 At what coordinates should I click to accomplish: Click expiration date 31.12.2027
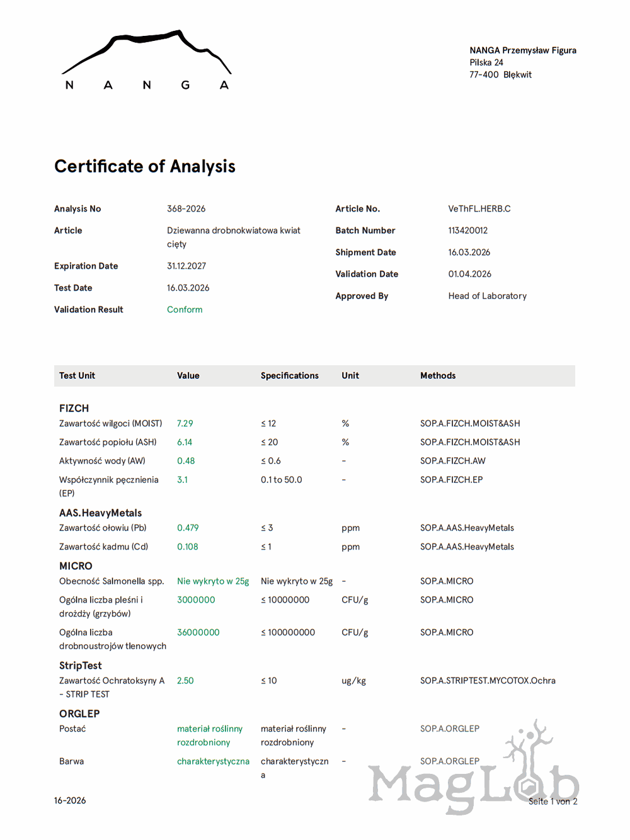(x=186, y=266)
